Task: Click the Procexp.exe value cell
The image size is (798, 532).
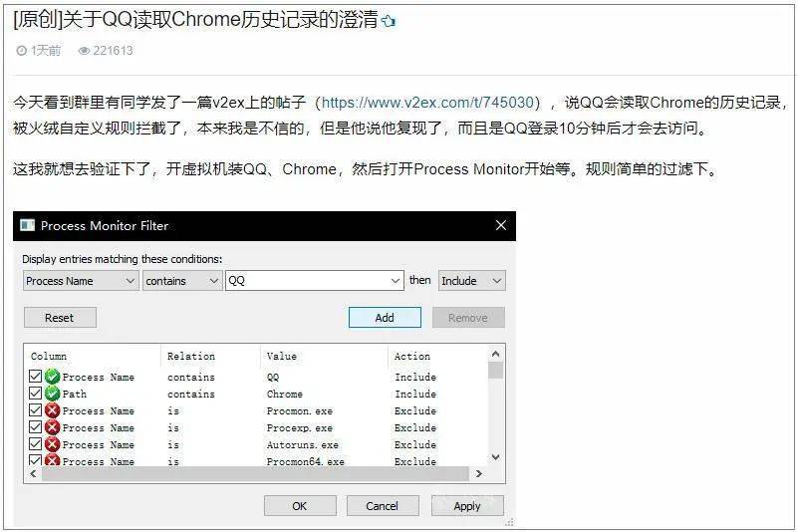Action: coord(299,428)
